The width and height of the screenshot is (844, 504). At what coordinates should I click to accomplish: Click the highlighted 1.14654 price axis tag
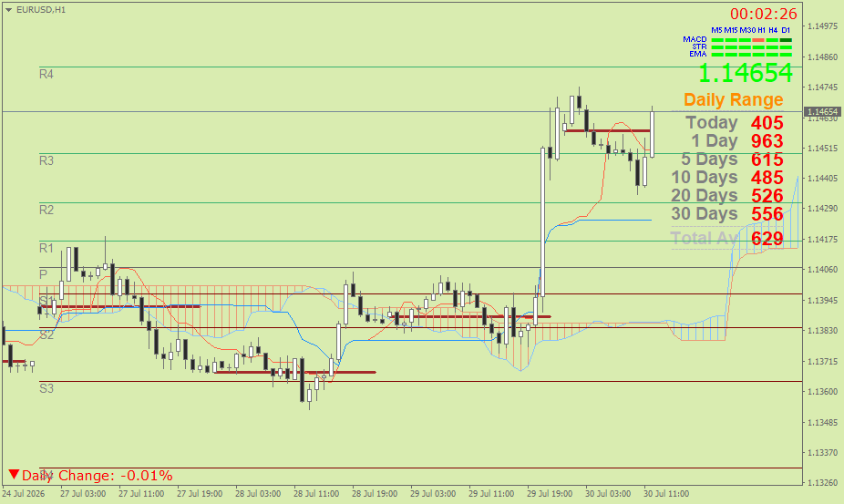821,112
